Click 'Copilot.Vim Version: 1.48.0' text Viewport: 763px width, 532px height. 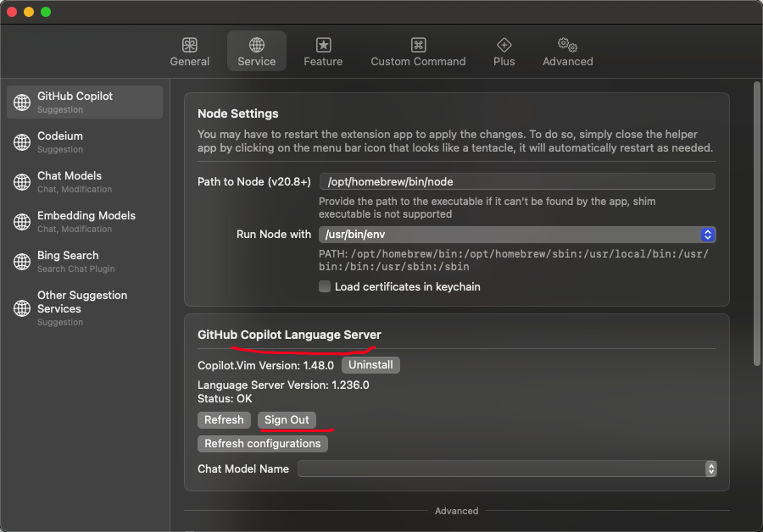265,365
